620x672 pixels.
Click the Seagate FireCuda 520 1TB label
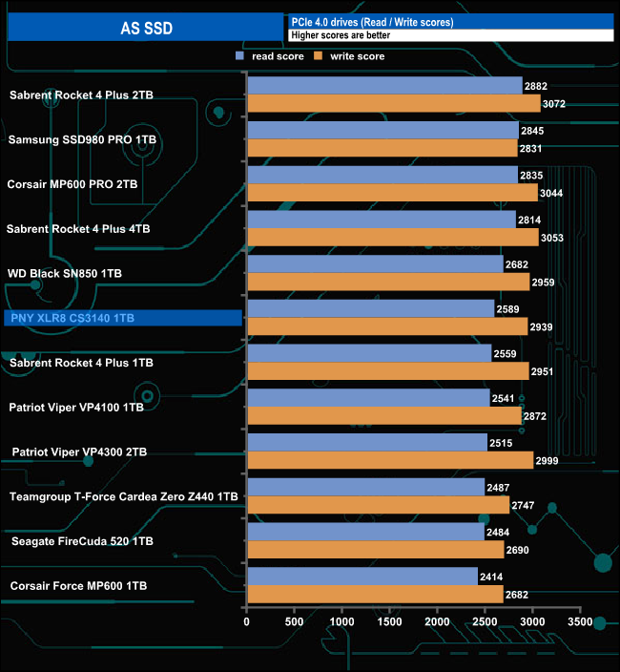pyautogui.click(x=82, y=541)
